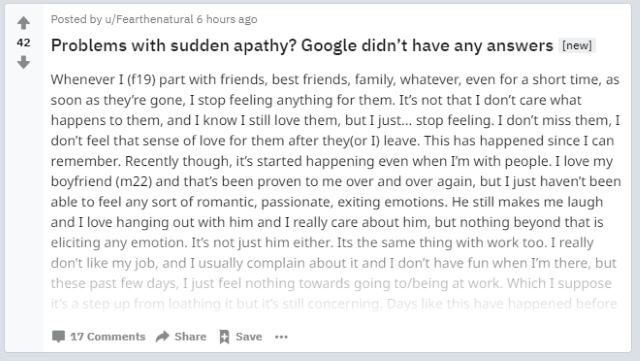Downvote the post with the down arrow
Image resolution: width=640 pixels, height=361 pixels.
(24, 62)
